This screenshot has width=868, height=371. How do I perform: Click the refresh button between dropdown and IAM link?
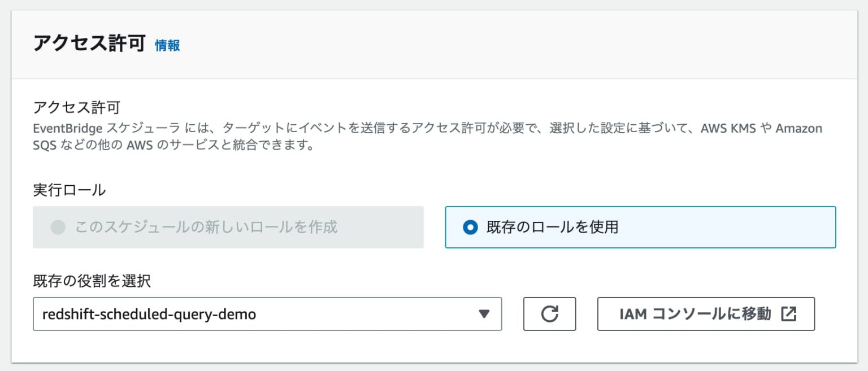coord(549,314)
